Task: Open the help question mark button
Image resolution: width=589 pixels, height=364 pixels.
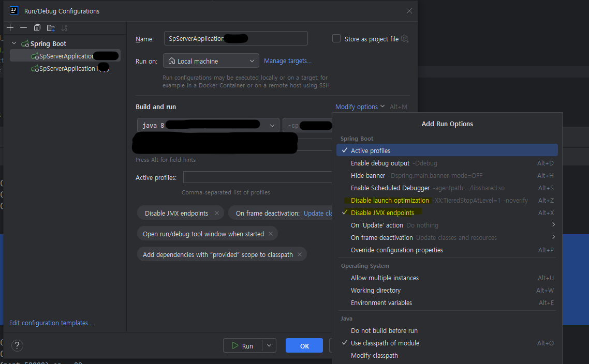Action: [17, 345]
